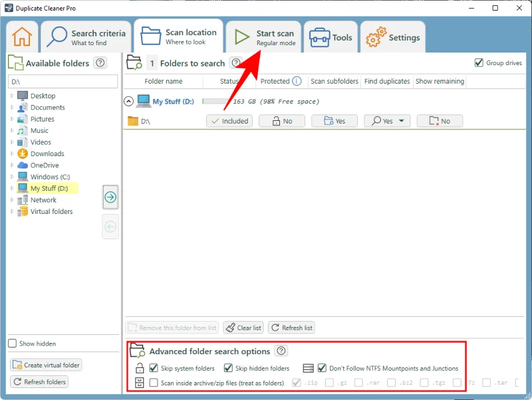Click Create virtual folder button
The height and width of the screenshot is (400, 532).
46,365
